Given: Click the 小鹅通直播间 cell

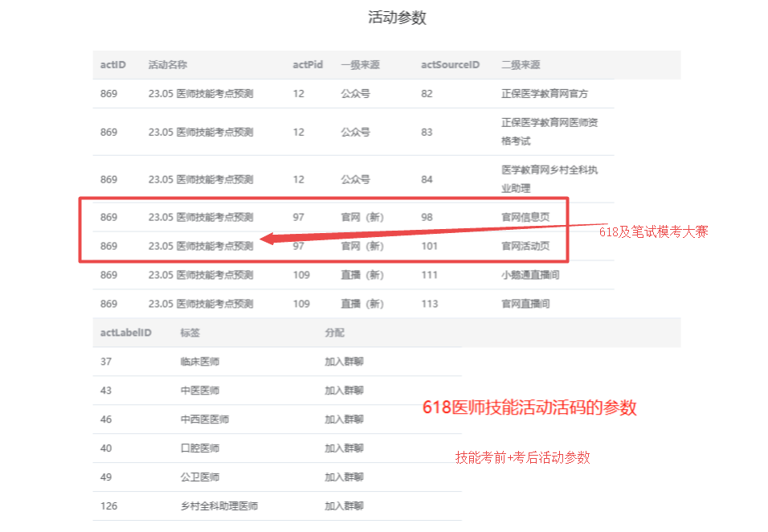Looking at the screenshot, I should point(530,275).
